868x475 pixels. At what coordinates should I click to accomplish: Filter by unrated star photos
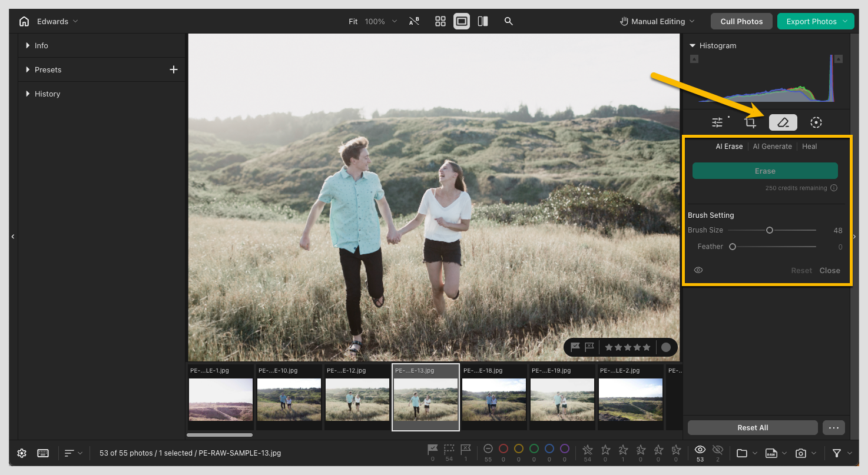(x=588, y=450)
